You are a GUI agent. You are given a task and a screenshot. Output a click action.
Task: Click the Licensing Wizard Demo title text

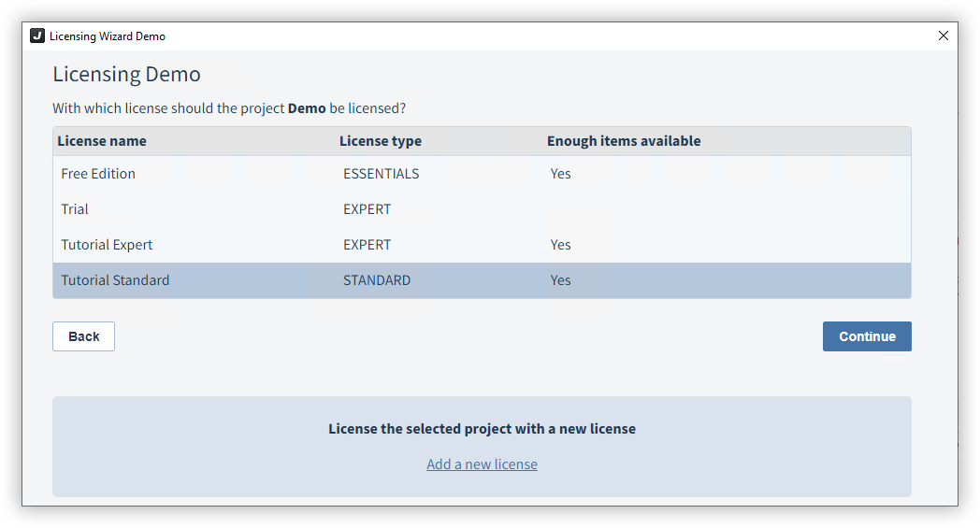tap(108, 36)
